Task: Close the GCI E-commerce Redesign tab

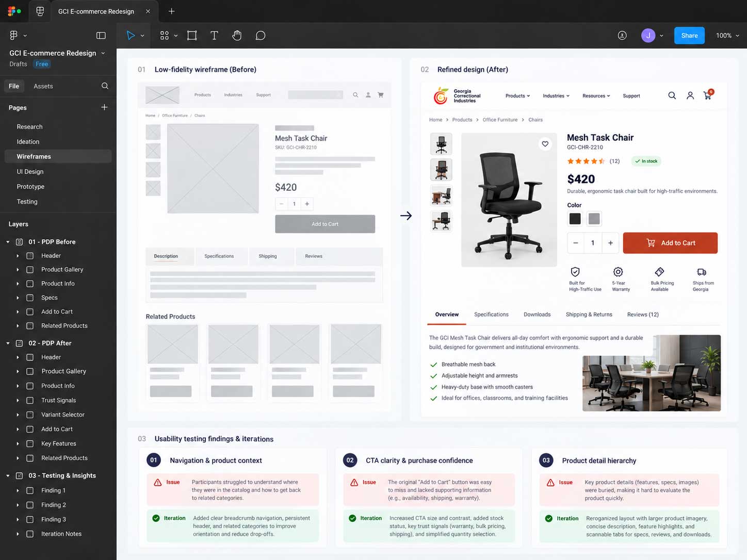Action: coord(148,11)
